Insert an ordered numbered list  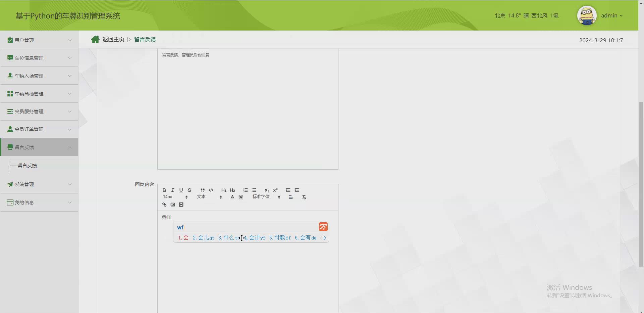246,190
